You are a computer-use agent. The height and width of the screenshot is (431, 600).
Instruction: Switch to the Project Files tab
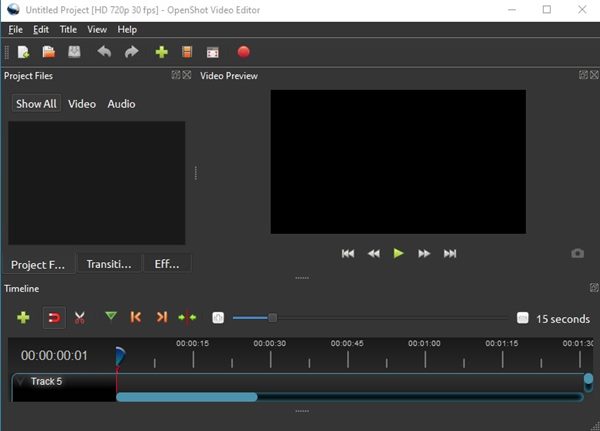coord(38,264)
